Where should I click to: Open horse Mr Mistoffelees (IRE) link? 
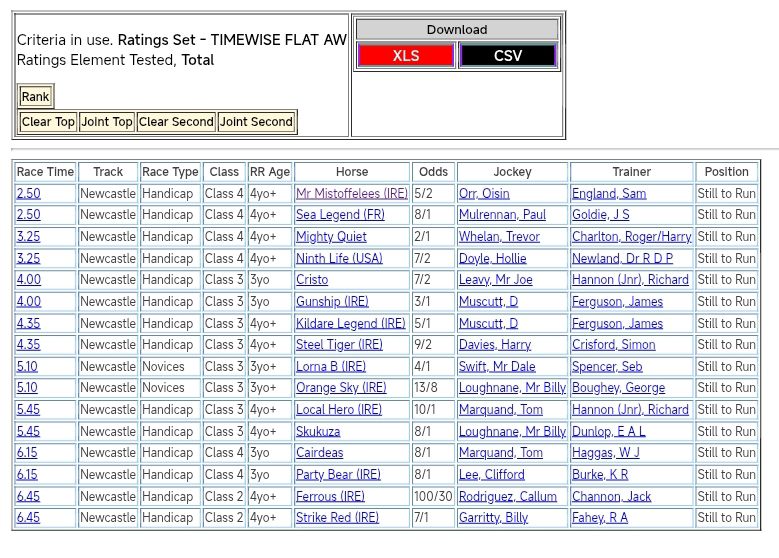coord(351,194)
